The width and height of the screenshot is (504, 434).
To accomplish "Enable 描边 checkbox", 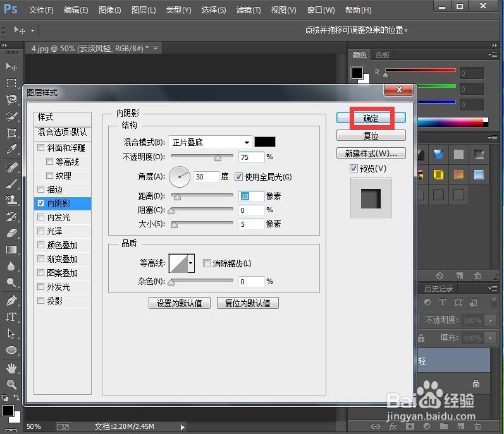I will click(41, 189).
